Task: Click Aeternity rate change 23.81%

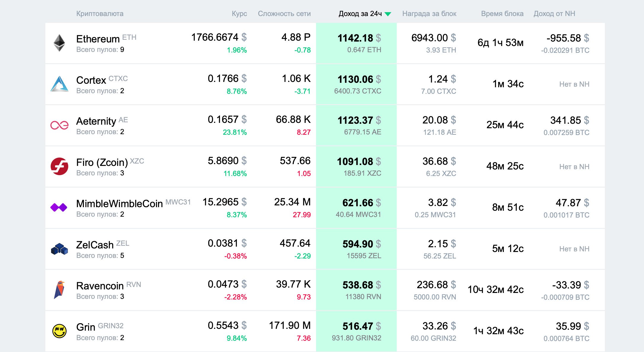Action: (x=235, y=132)
